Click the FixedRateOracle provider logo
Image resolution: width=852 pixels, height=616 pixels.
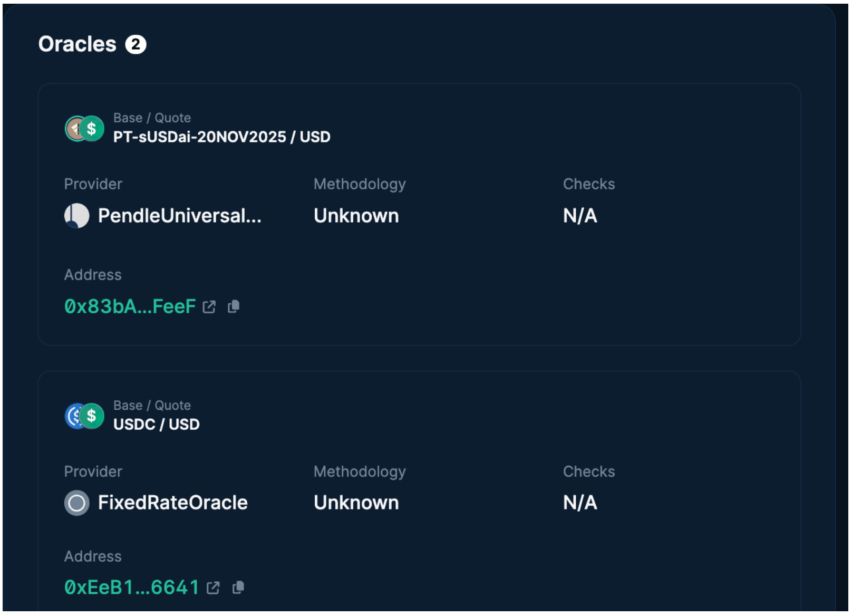pos(77,503)
